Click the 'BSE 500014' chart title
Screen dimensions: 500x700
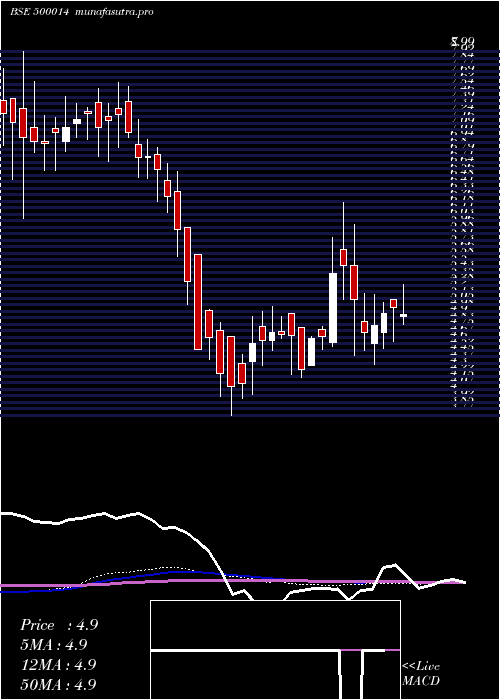tap(39, 12)
